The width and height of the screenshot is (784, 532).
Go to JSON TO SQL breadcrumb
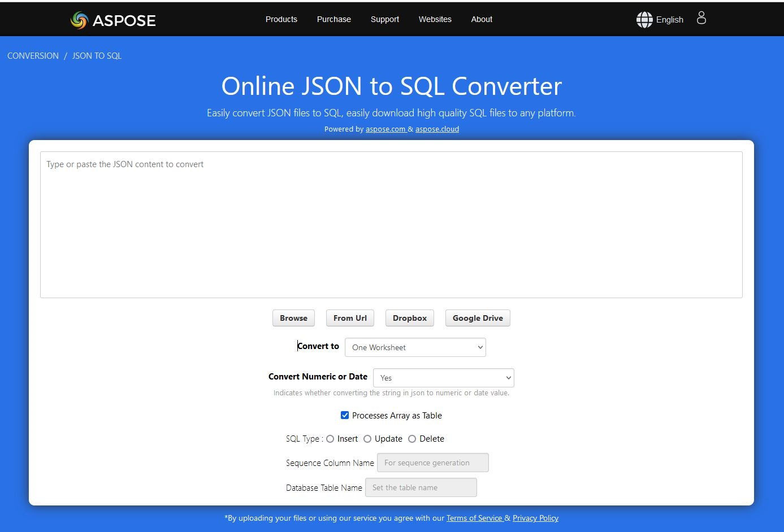pyautogui.click(x=97, y=56)
